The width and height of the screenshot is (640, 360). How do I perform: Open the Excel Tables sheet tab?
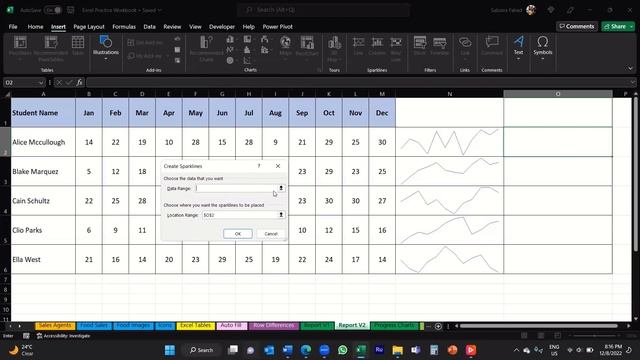pyautogui.click(x=196, y=325)
